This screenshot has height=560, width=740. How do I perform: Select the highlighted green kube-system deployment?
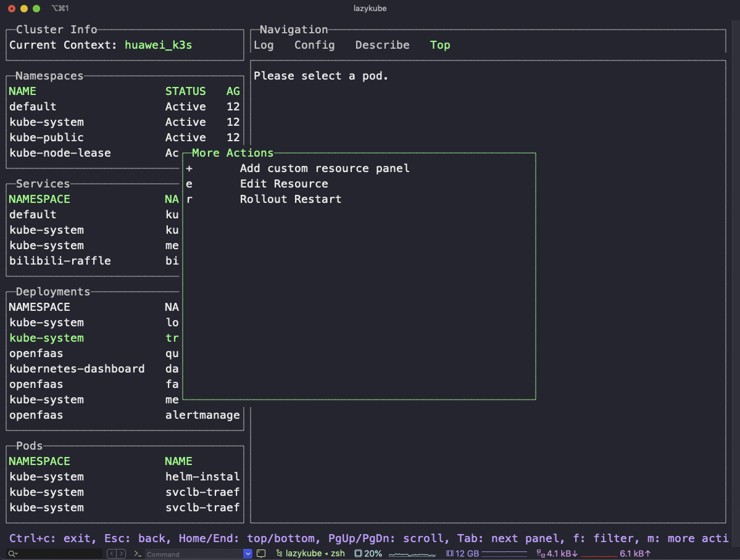coord(94,338)
